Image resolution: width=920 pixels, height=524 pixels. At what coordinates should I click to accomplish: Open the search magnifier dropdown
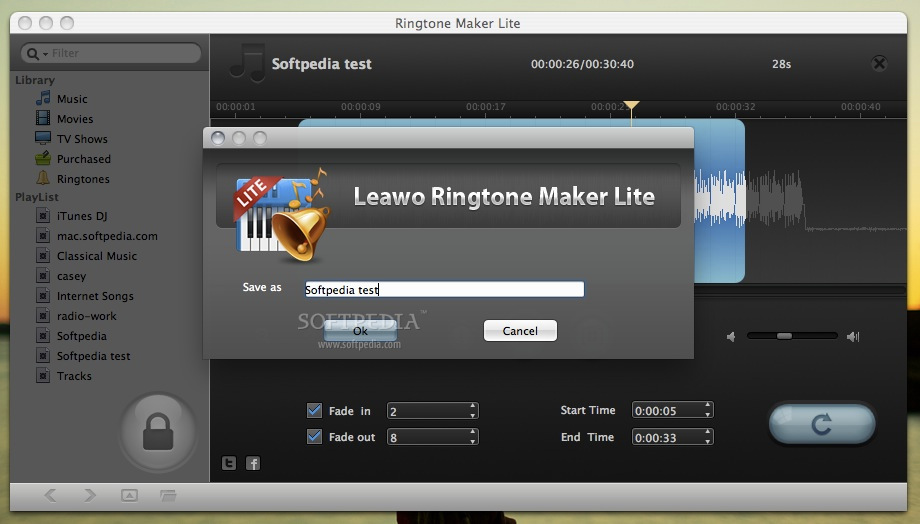[36, 53]
